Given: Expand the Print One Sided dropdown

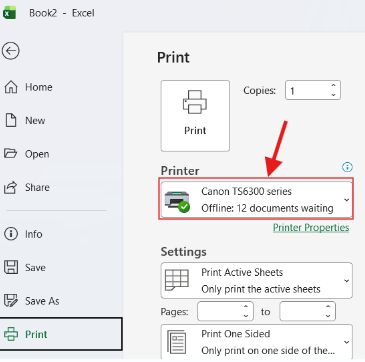Looking at the screenshot, I should coord(257,342).
